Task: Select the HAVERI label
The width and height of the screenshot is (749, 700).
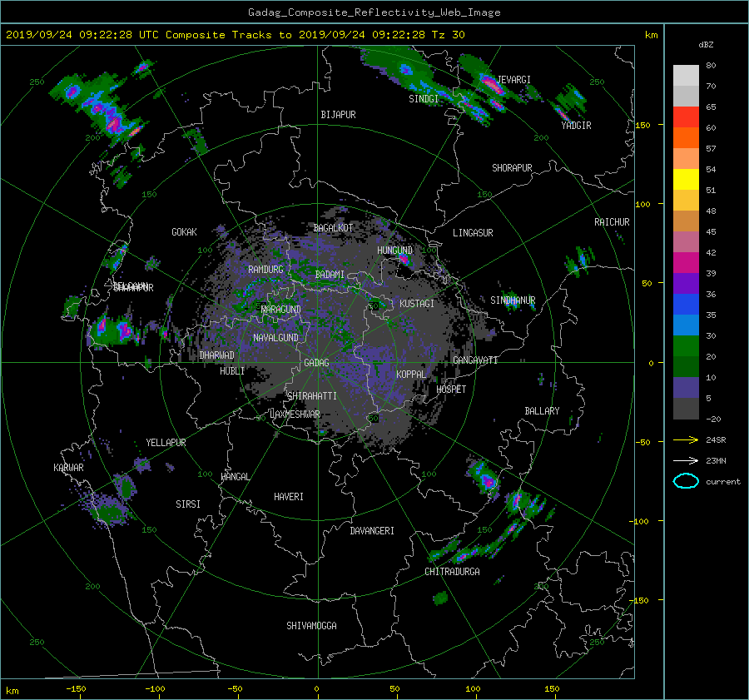Action: 289,497
